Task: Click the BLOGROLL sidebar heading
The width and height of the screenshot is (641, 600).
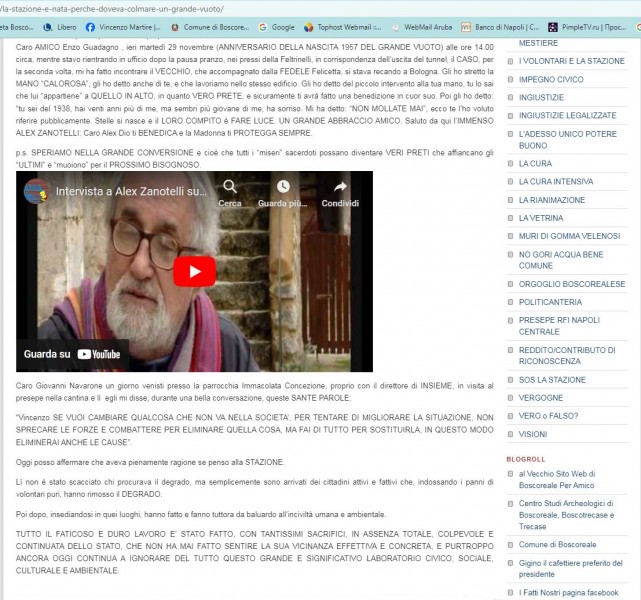Action: pos(525,459)
